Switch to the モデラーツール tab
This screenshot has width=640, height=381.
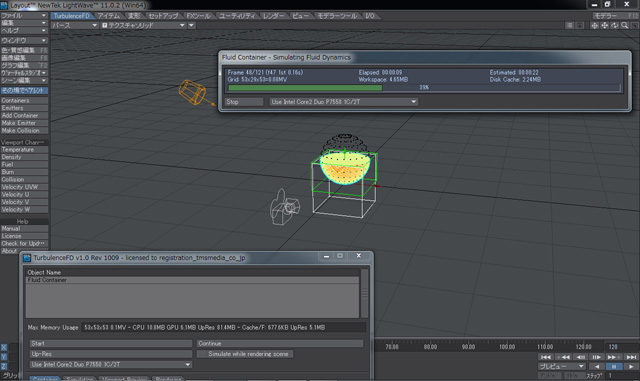point(337,16)
